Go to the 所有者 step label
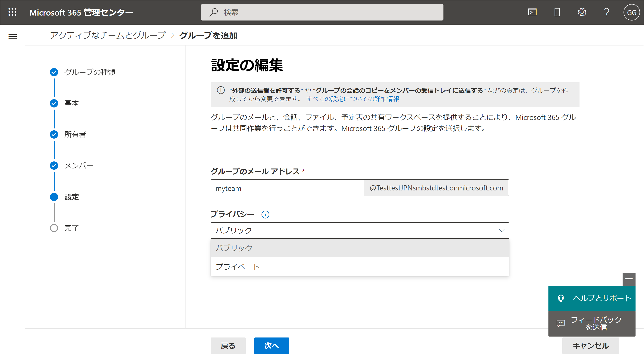Viewport: 644px width, 362px height. click(75, 134)
